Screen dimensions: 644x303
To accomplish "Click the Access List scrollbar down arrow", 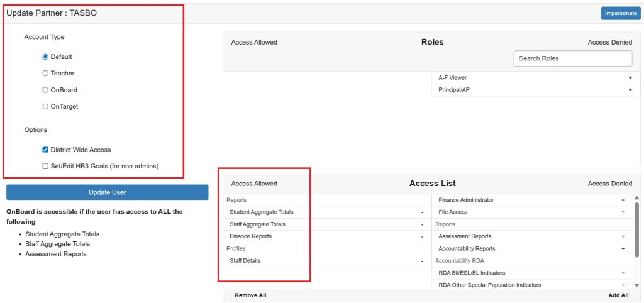I will tap(636, 285).
